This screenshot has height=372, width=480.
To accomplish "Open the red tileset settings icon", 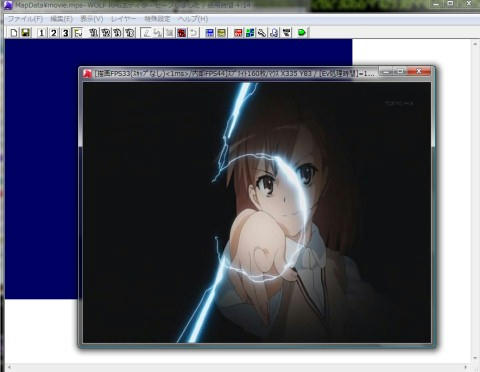I will click(238, 33).
